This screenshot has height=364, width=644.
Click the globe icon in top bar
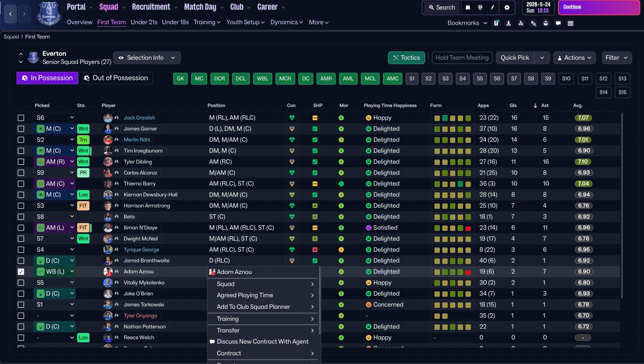click(x=480, y=8)
